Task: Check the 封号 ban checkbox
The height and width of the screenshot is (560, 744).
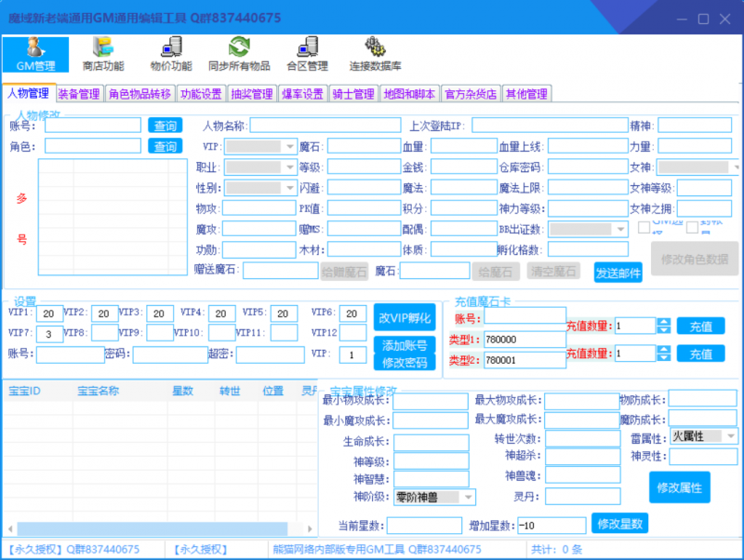Action: (693, 227)
